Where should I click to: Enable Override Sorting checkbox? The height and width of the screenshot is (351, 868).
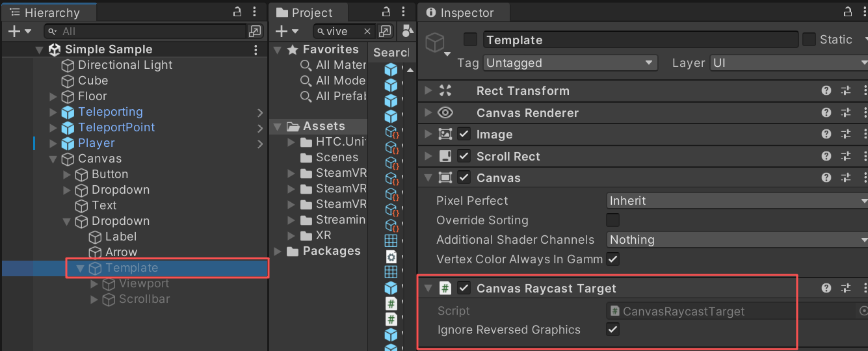pos(612,220)
